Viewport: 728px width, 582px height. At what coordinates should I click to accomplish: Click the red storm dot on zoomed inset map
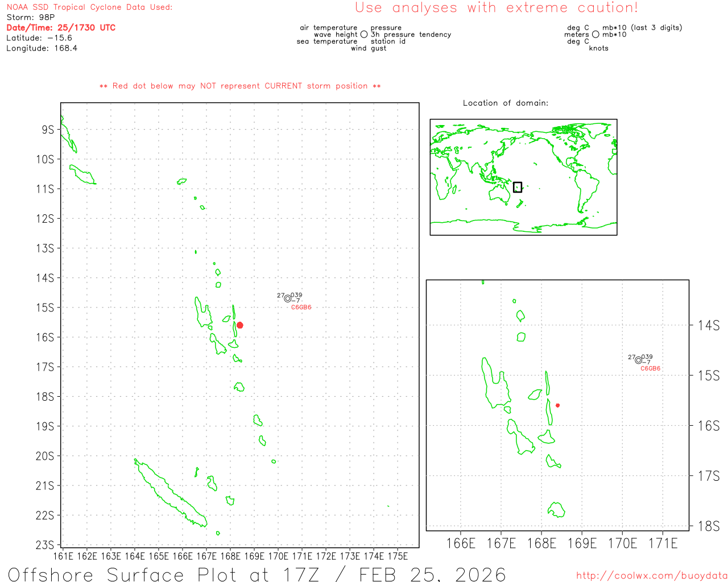(x=558, y=405)
